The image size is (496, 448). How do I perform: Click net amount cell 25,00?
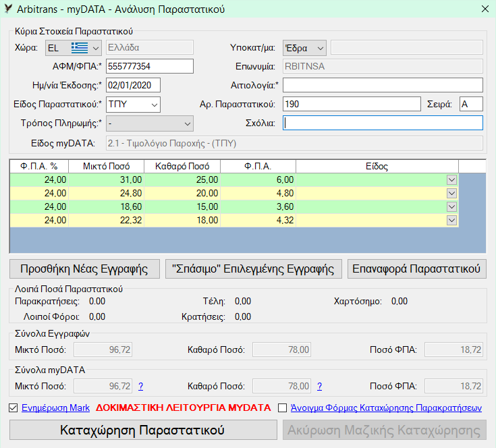pyautogui.click(x=182, y=180)
